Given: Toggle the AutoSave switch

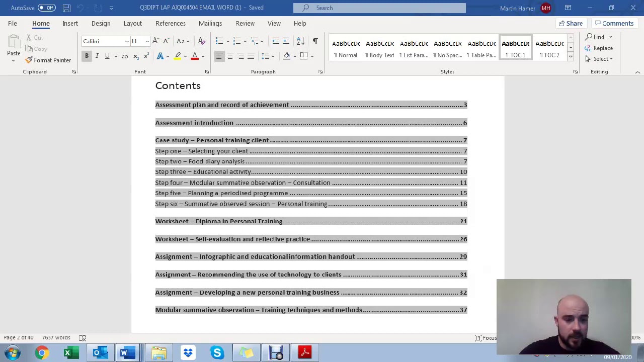Looking at the screenshot, I should (46, 8).
